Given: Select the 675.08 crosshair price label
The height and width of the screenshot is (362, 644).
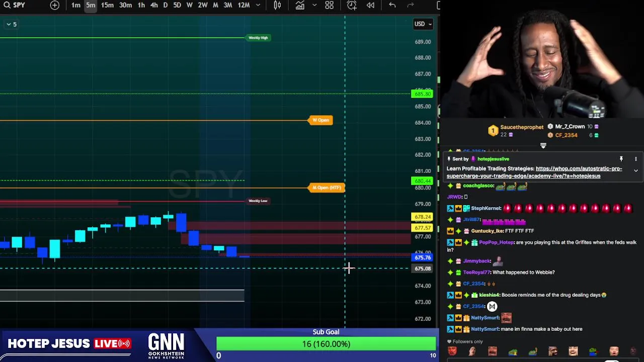Looking at the screenshot, I should pyautogui.click(x=422, y=268).
